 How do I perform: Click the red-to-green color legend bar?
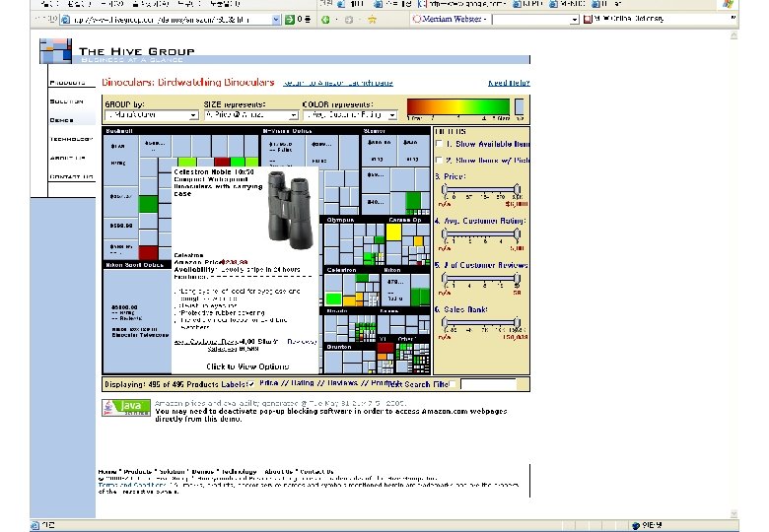click(458, 106)
